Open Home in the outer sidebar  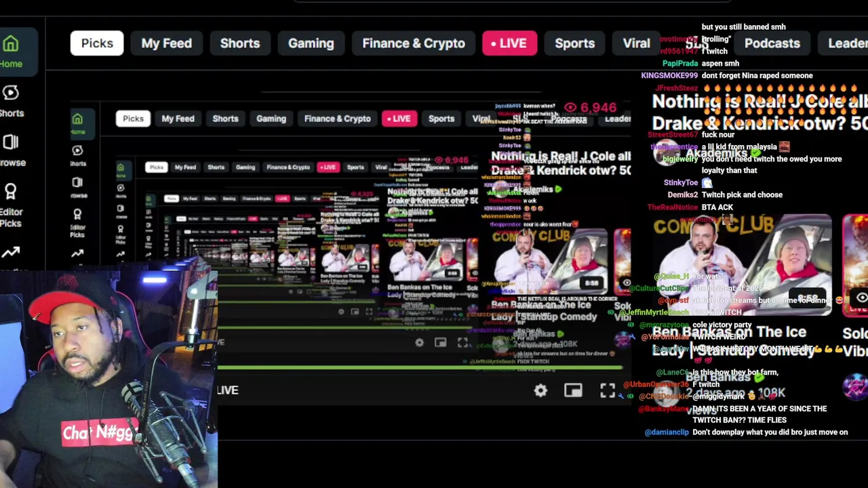pos(11,52)
